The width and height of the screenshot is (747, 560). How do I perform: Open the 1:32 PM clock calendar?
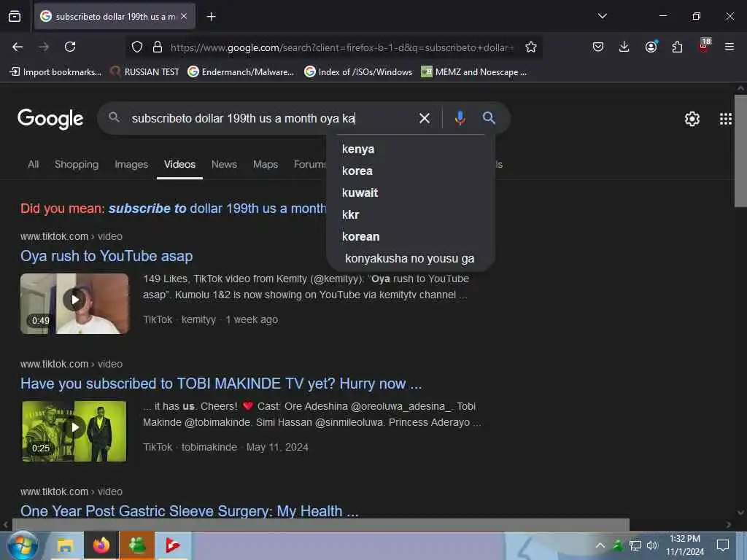coord(685,545)
